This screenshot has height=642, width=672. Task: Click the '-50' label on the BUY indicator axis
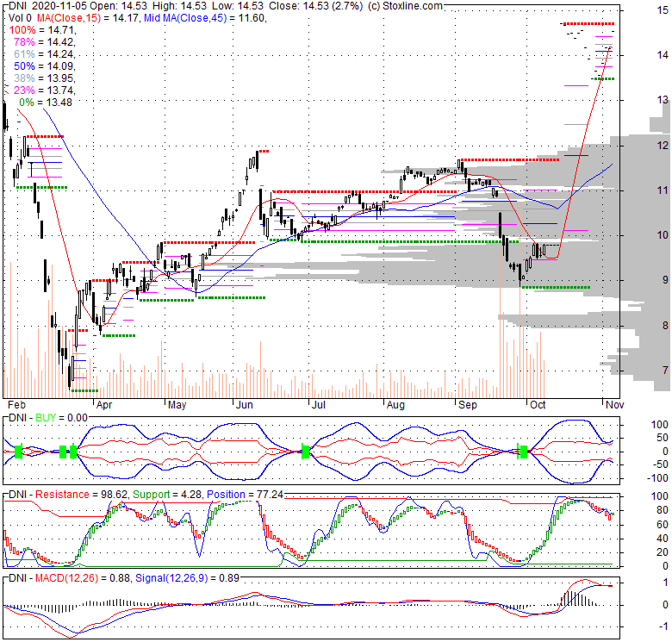tap(660, 464)
